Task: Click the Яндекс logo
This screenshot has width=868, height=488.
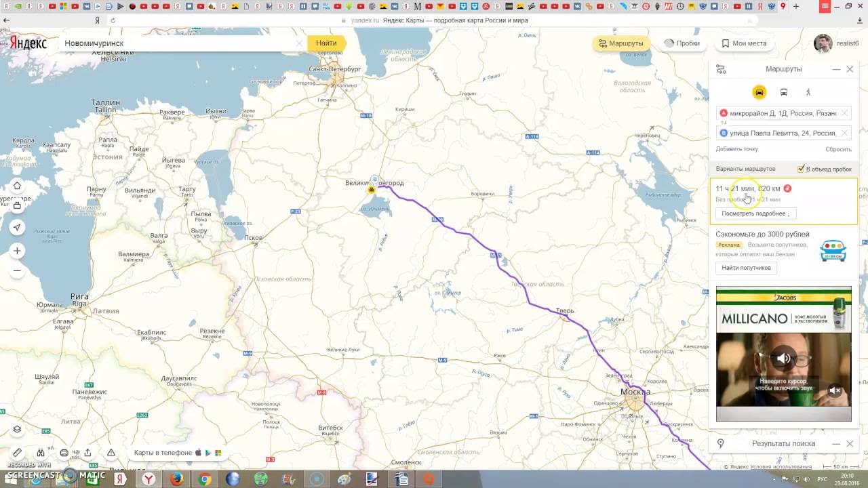Action: [28, 43]
